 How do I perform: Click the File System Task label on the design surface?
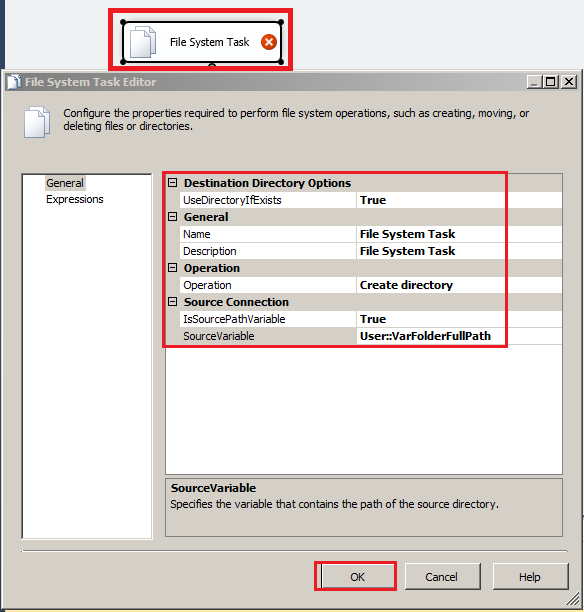point(209,42)
